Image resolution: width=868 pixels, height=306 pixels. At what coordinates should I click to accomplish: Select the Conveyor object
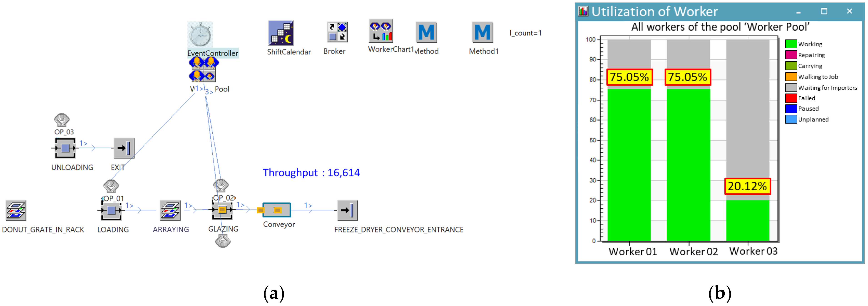click(x=277, y=210)
